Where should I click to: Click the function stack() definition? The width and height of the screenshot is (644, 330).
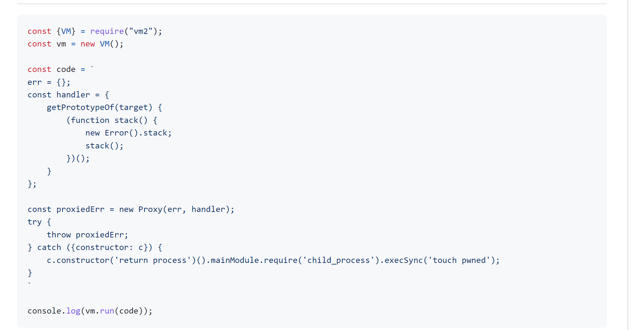pos(112,120)
